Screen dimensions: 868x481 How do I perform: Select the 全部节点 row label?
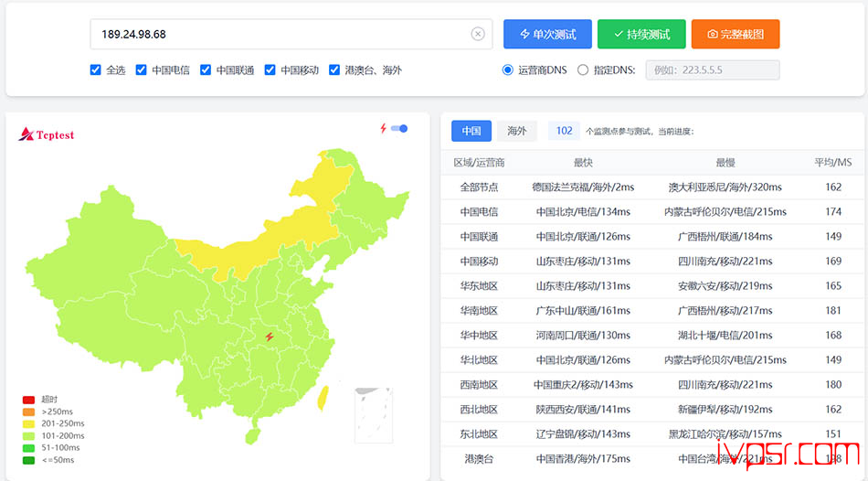tap(479, 187)
